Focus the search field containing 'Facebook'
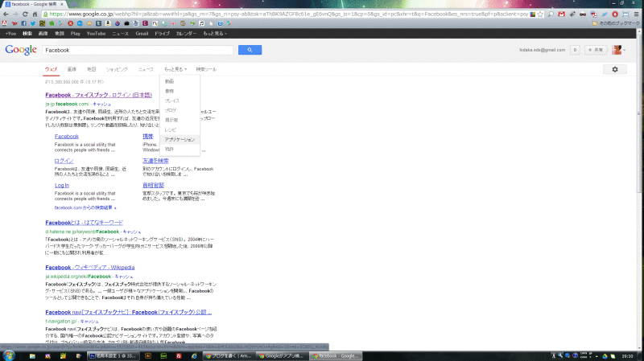Screen dimensions: 644x361 point(138,50)
